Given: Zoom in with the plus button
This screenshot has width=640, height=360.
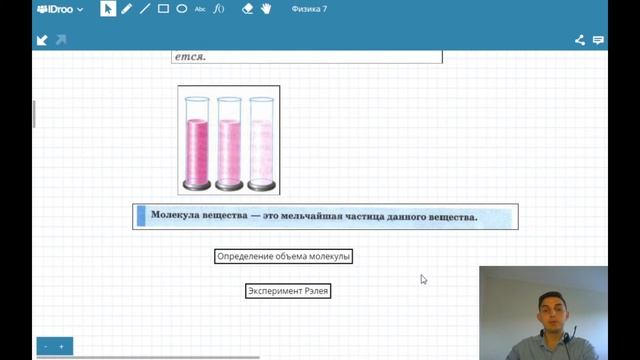Looking at the screenshot, I should (62, 347).
